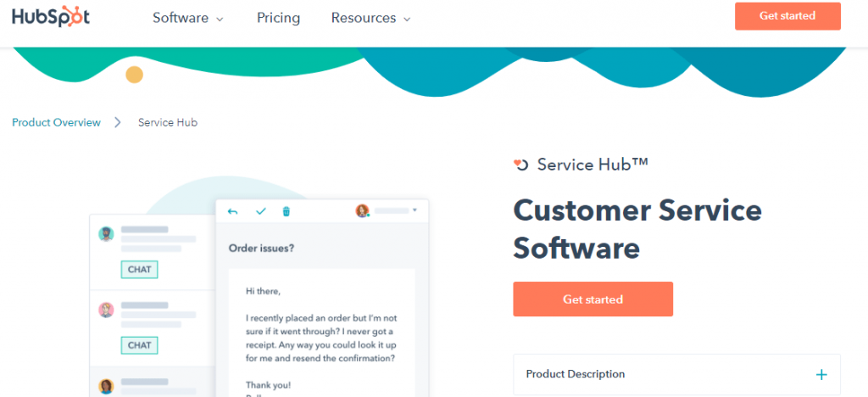
Task: Click the user avatar in email toolbar
Action: click(363, 211)
